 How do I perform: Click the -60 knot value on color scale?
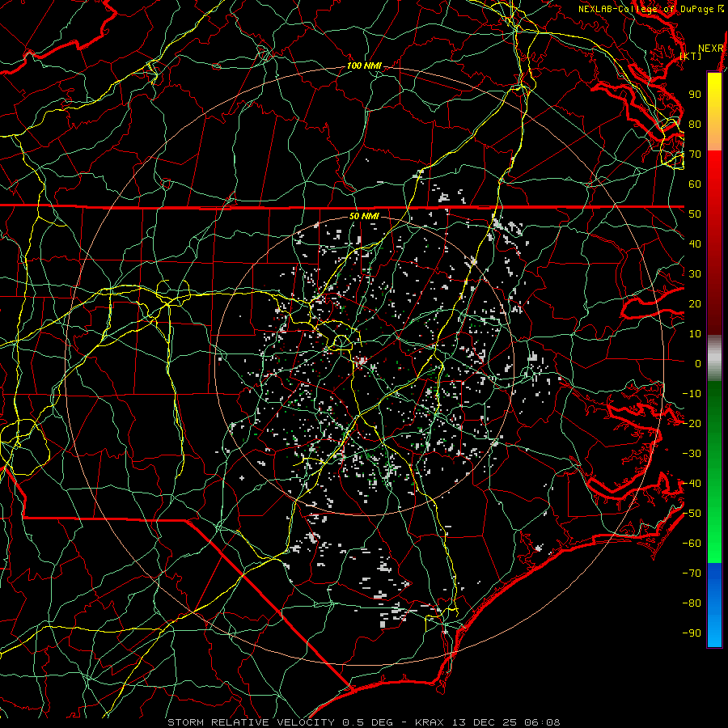(692, 544)
